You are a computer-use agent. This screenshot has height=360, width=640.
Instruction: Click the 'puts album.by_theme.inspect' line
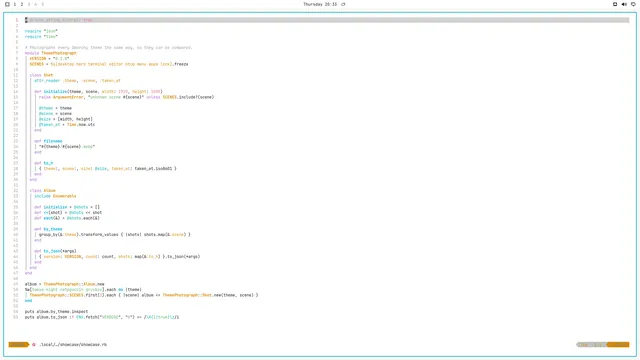56,311
